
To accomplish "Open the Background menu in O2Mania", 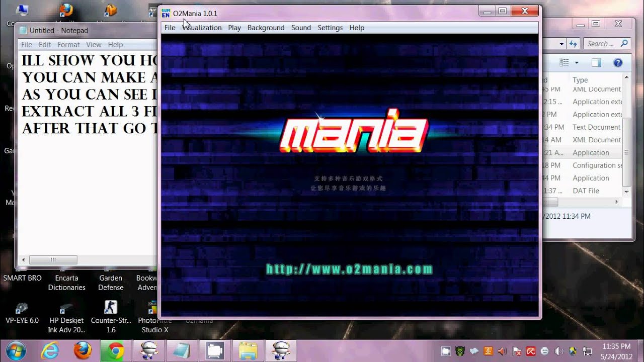I will (x=266, y=28).
